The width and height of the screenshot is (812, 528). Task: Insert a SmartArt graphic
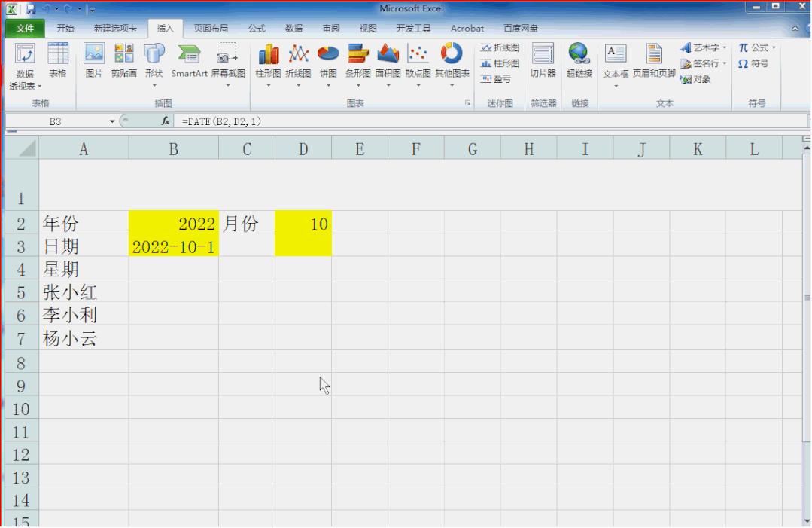189,61
